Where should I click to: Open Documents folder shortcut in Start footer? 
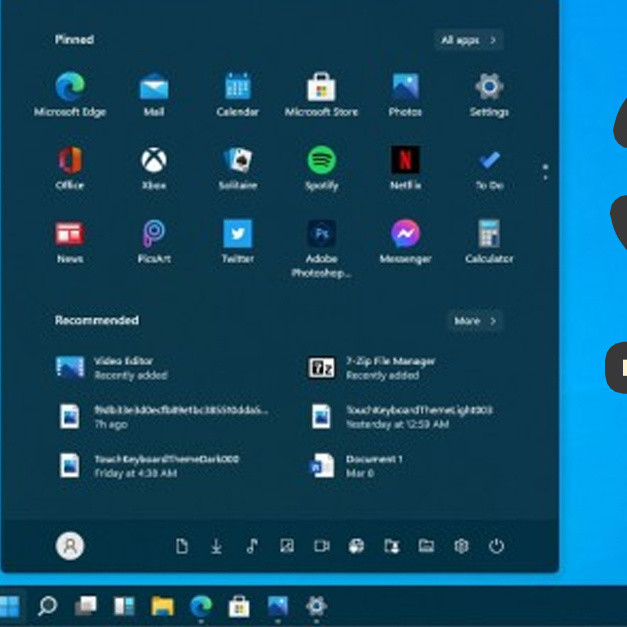pos(182,546)
